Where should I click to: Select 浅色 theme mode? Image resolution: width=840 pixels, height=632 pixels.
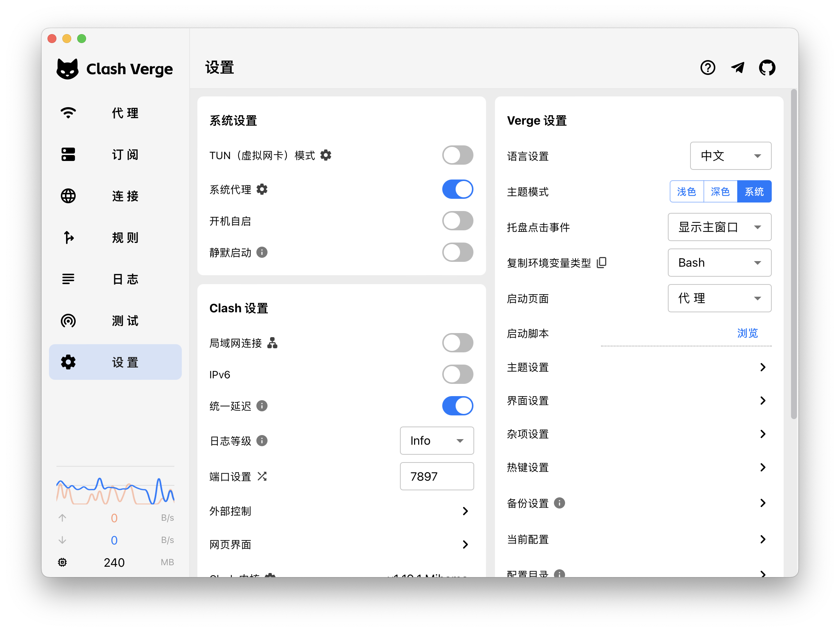[687, 191]
